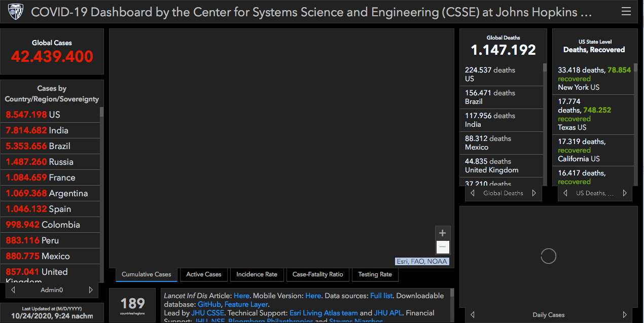The image size is (644, 323).
Task: Select France in cases list
Action: [50, 177]
